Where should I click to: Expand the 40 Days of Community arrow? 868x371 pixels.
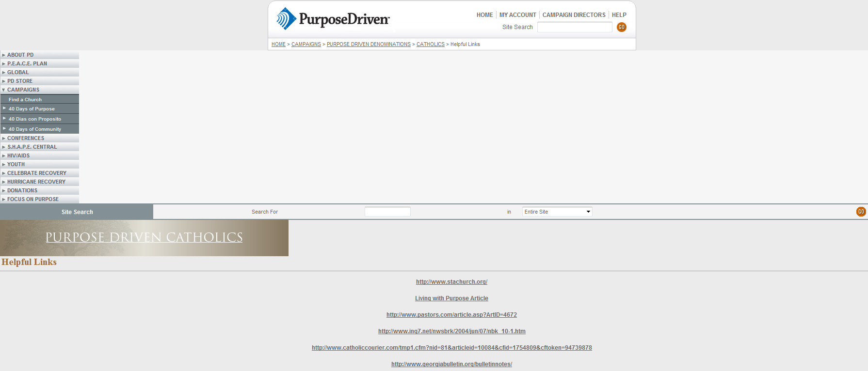(4, 128)
